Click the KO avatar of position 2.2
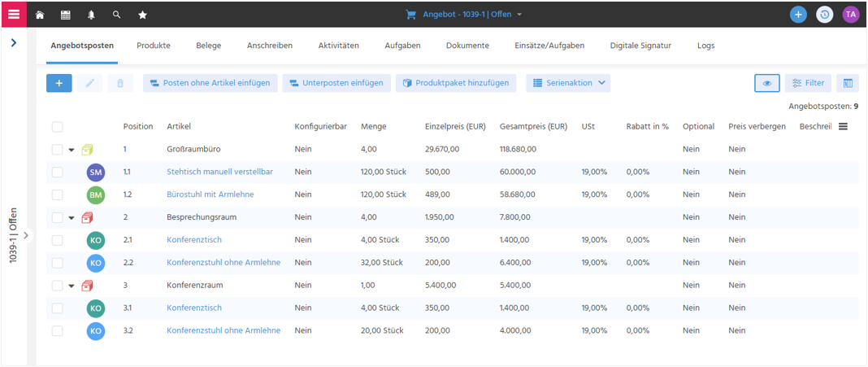This screenshot has height=367, width=868. (96, 263)
